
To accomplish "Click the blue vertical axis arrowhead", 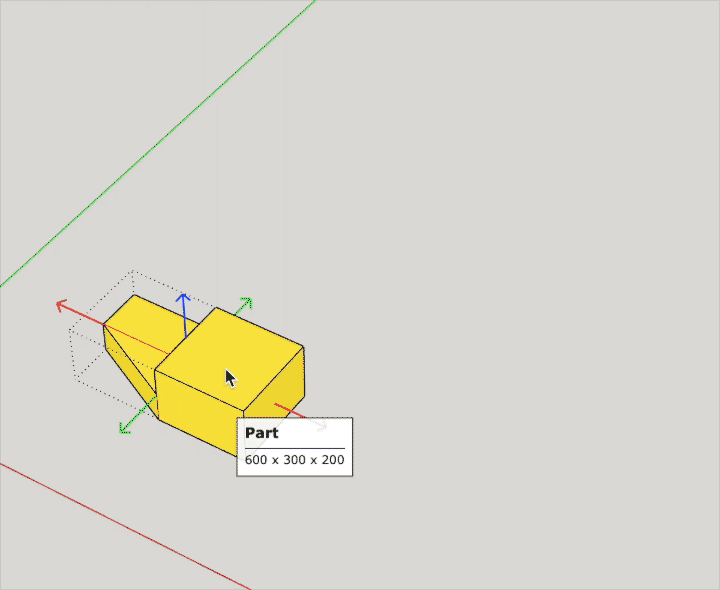I will pyautogui.click(x=183, y=297).
